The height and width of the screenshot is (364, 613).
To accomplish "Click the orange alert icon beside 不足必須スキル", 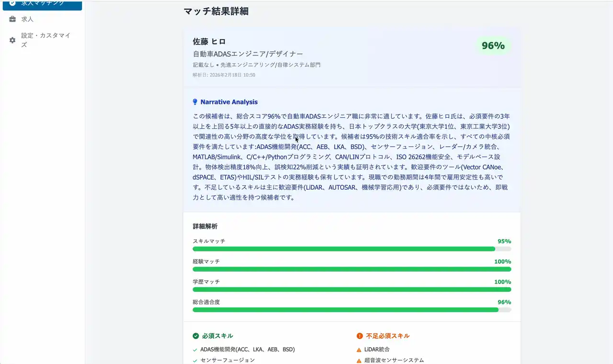I will [360, 336].
